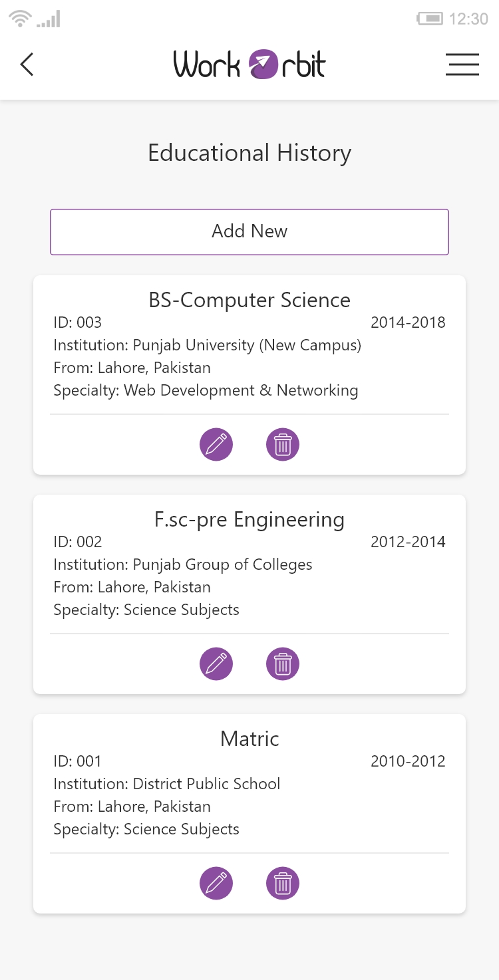Image resolution: width=499 pixels, height=980 pixels.
Task: Click the Educational History heading
Action: (249, 153)
